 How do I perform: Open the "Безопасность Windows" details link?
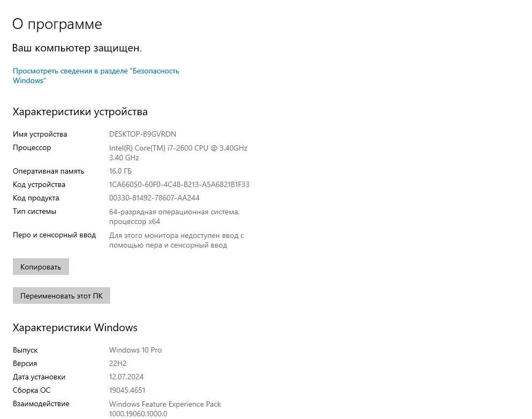coord(96,76)
